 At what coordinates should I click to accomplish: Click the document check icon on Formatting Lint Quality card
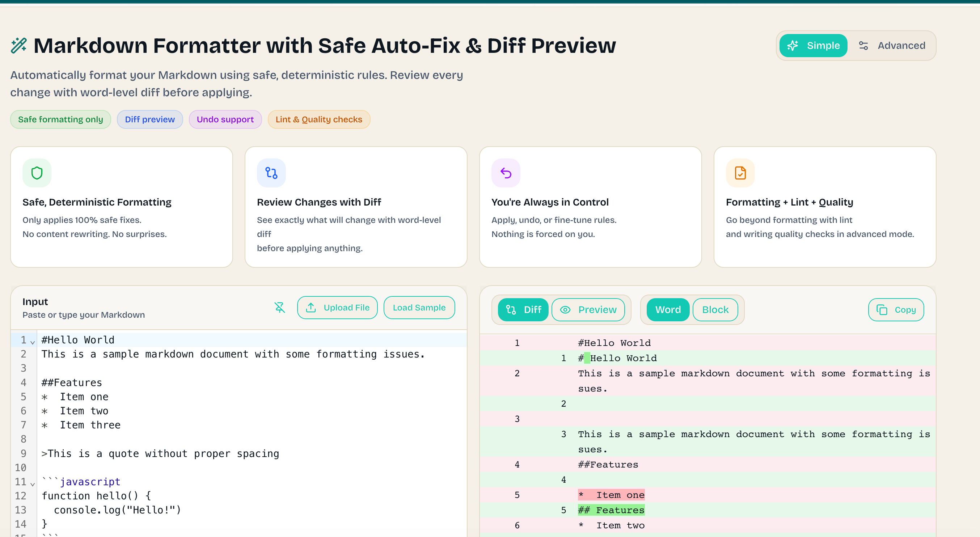point(740,173)
